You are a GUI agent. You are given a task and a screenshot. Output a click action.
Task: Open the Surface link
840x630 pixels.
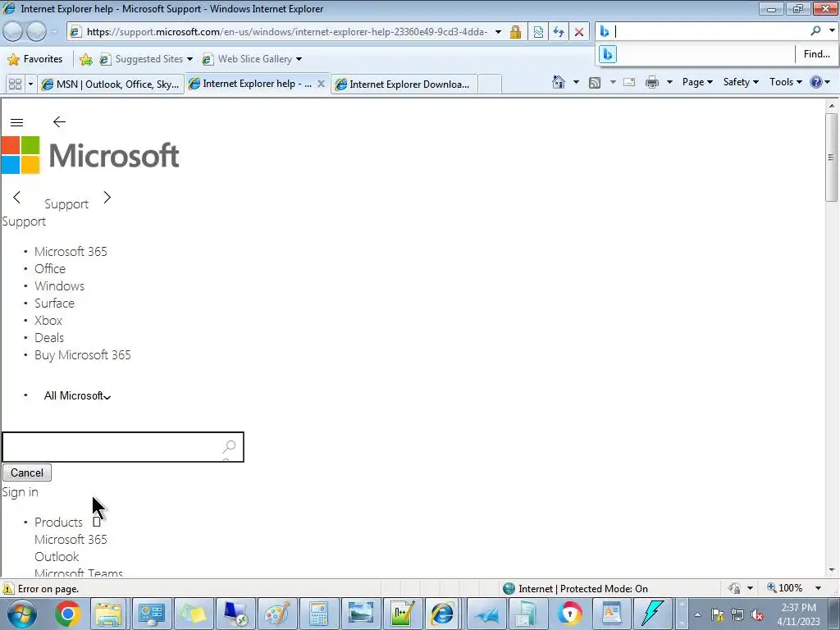[x=55, y=304]
